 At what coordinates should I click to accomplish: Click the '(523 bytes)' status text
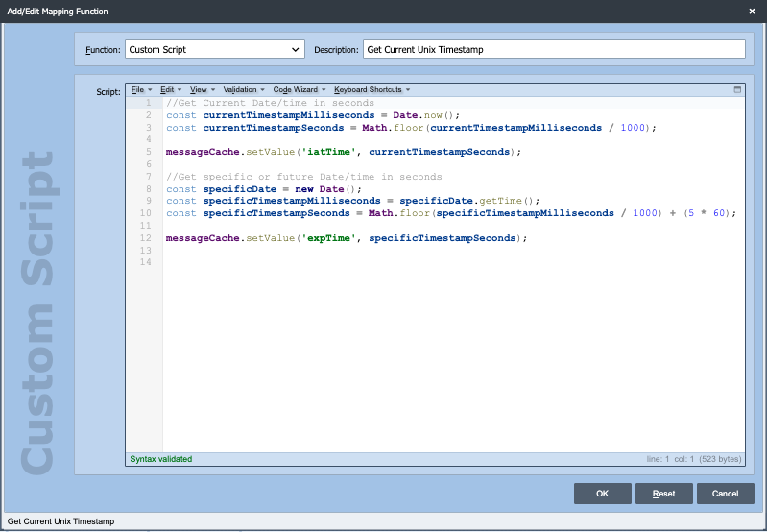coord(720,459)
